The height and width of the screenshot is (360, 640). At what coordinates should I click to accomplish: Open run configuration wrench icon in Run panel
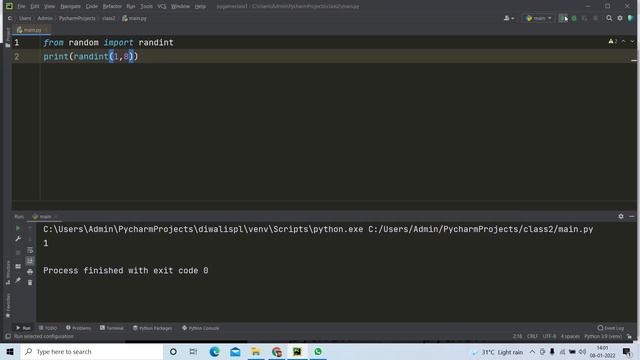(x=18, y=239)
